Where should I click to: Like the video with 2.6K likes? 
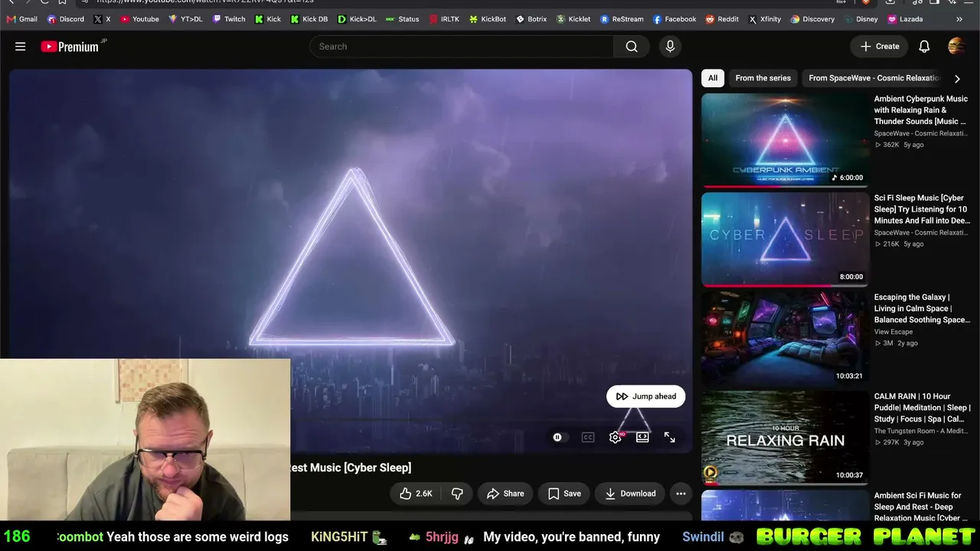tap(416, 494)
